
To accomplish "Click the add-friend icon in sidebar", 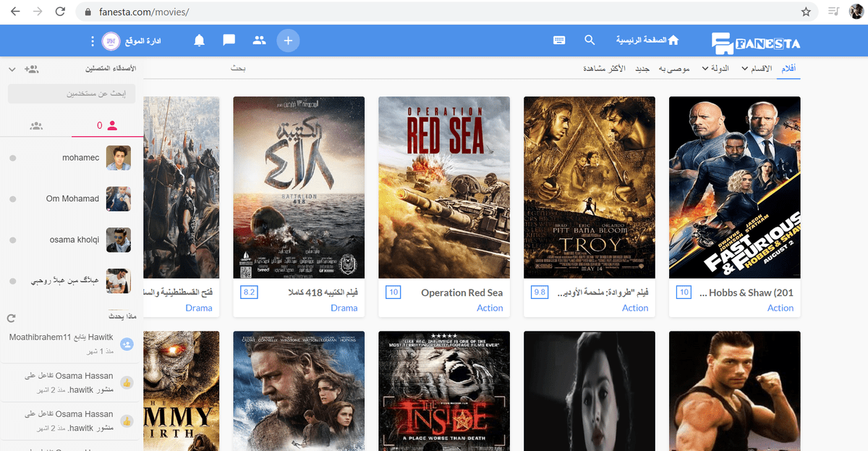I will coord(31,69).
